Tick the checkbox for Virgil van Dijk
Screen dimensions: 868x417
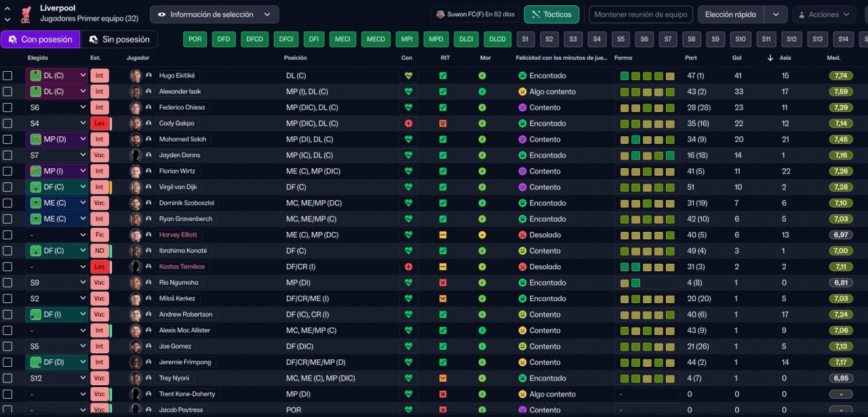(x=7, y=187)
